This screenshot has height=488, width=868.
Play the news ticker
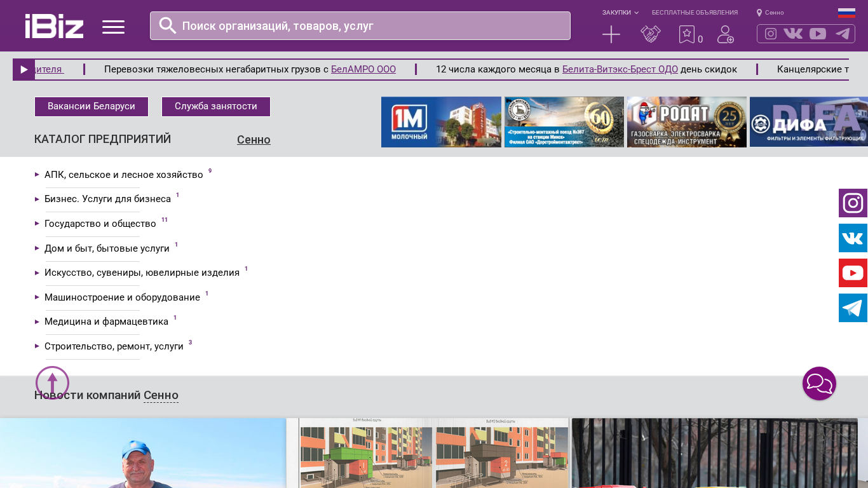coord(24,70)
